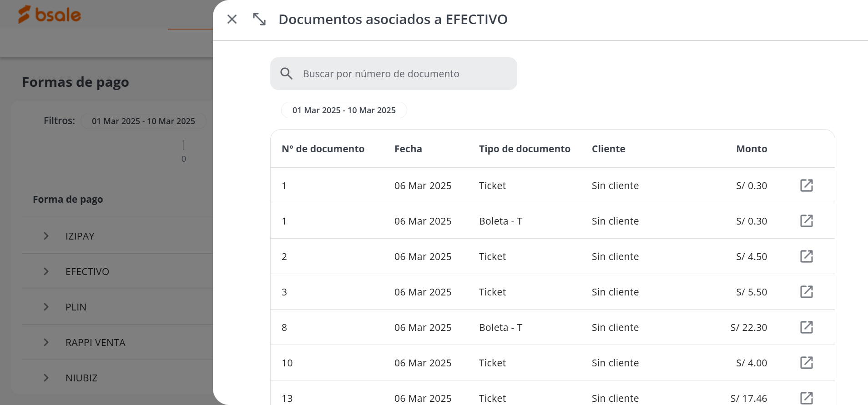Close the Documentos asociados panel
868x405 pixels.
point(232,19)
